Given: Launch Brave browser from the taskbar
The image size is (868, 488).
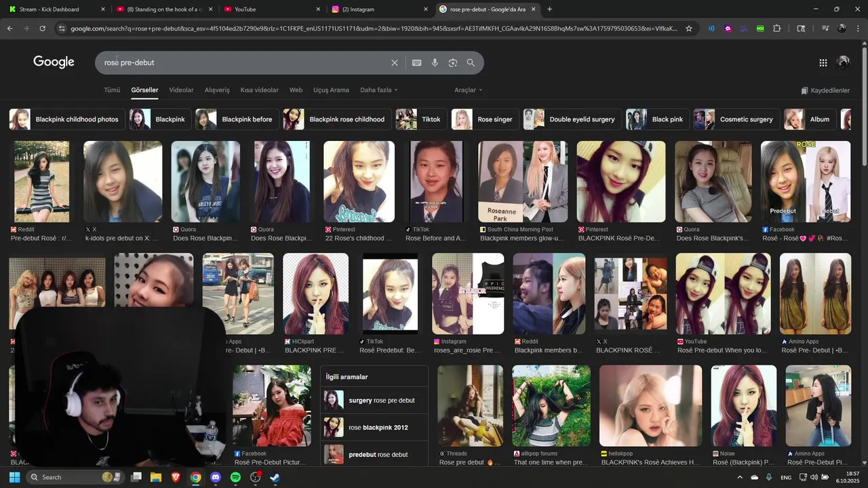Looking at the screenshot, I should pos(176,477).
